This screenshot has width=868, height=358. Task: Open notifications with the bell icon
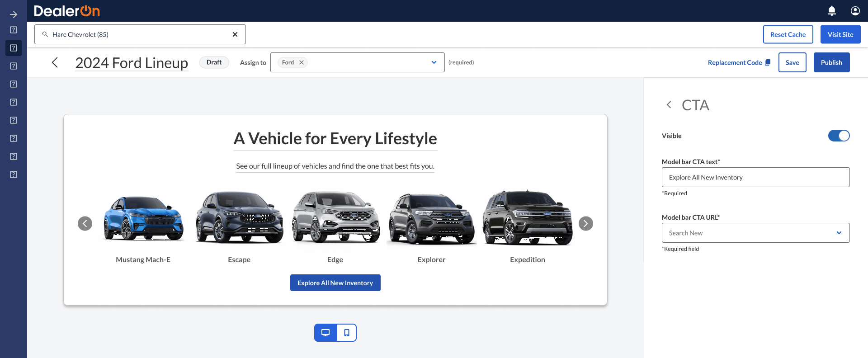(x=832, y=11)
